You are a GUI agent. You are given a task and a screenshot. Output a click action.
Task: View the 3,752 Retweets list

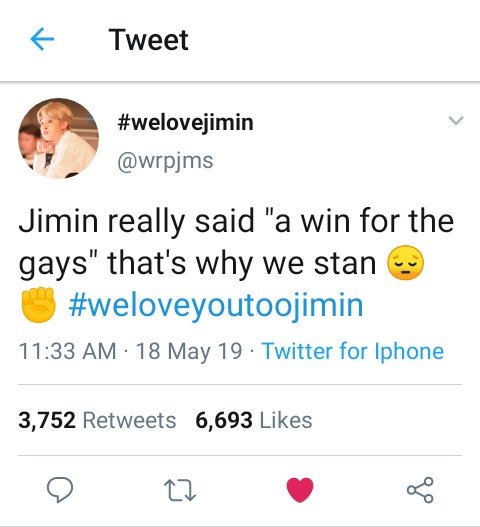[x=97, y=420]
